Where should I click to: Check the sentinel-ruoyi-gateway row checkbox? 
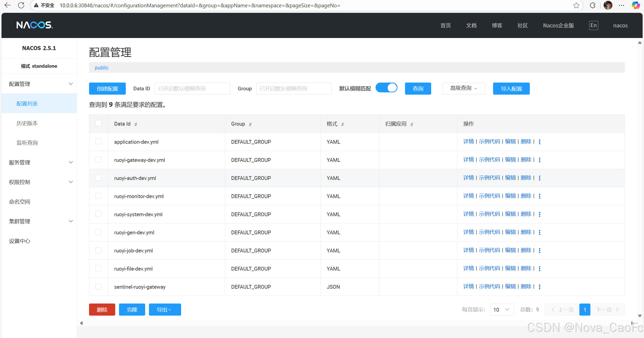point(98,286)
